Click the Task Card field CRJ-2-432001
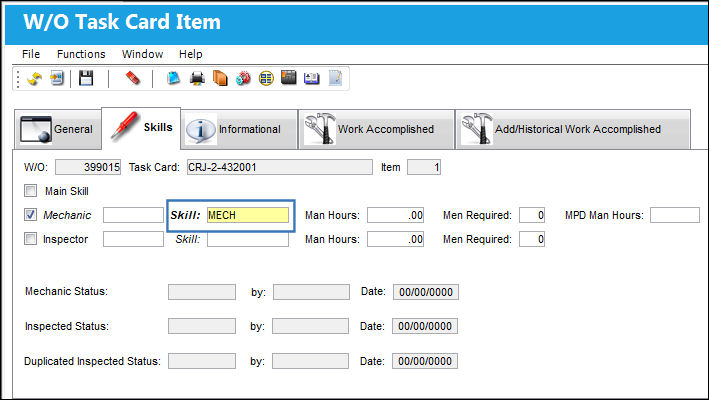709x400 pixels. tap(280, 167)
